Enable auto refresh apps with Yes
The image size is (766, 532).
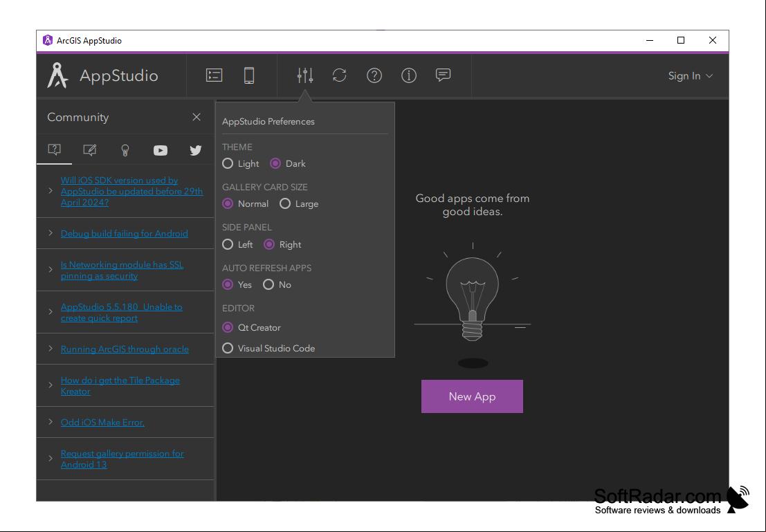click(237, 284)
